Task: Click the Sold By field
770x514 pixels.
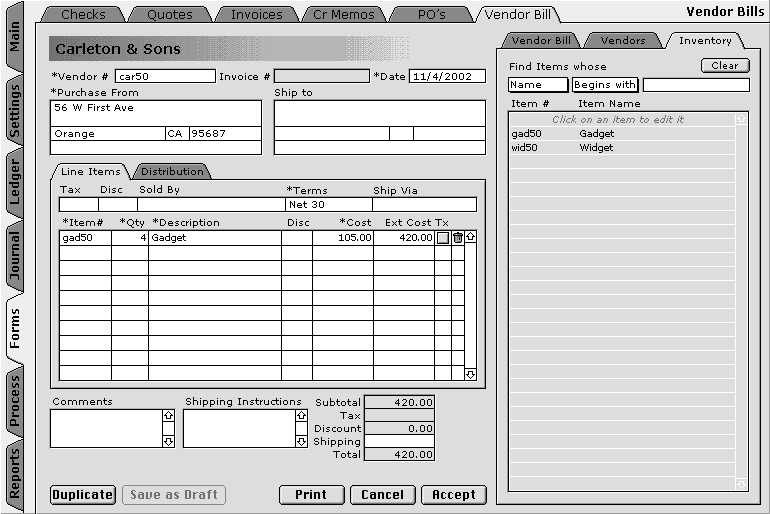Action: click(211, 205)
